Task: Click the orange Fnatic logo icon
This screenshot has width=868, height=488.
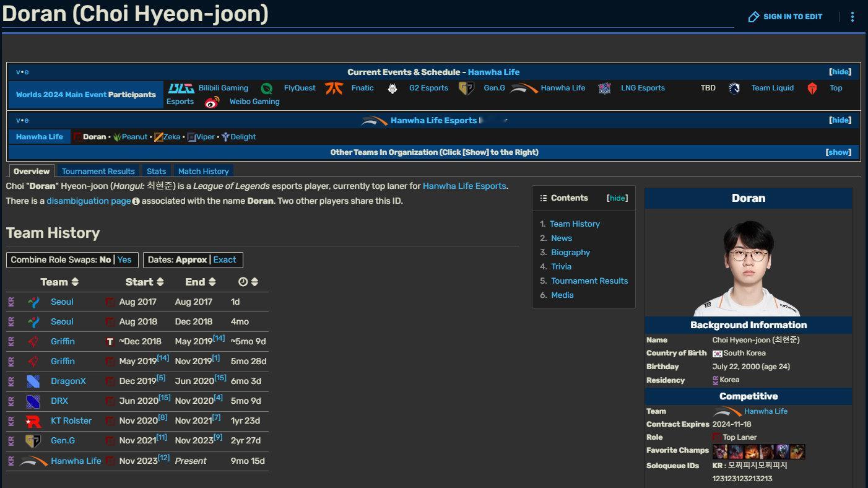Action: (x=334, y=88)
